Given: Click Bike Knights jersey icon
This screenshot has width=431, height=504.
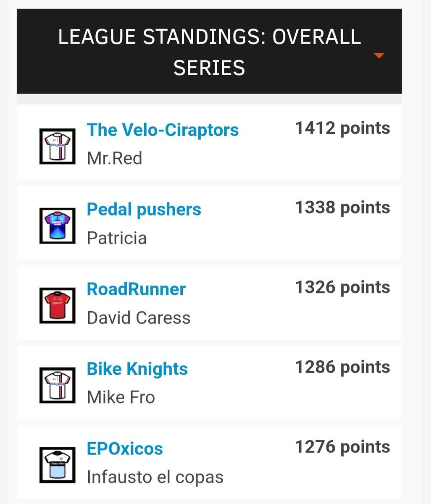Looking at the screenshot, I should [58, 385].
